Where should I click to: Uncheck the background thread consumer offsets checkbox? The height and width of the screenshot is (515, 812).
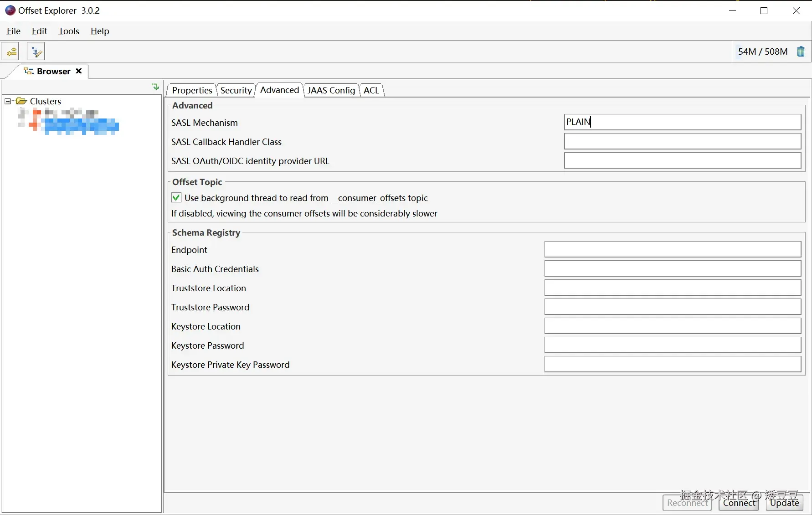pos(176,198)
